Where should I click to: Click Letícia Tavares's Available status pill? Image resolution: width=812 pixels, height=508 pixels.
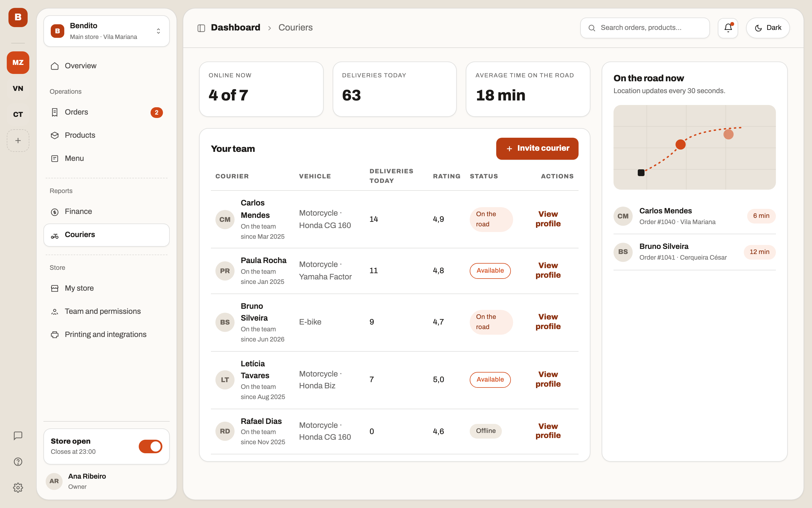tap(490, 380)
